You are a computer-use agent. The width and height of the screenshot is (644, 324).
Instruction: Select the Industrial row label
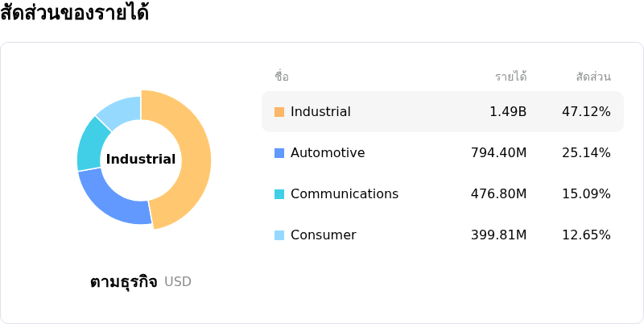320,112
